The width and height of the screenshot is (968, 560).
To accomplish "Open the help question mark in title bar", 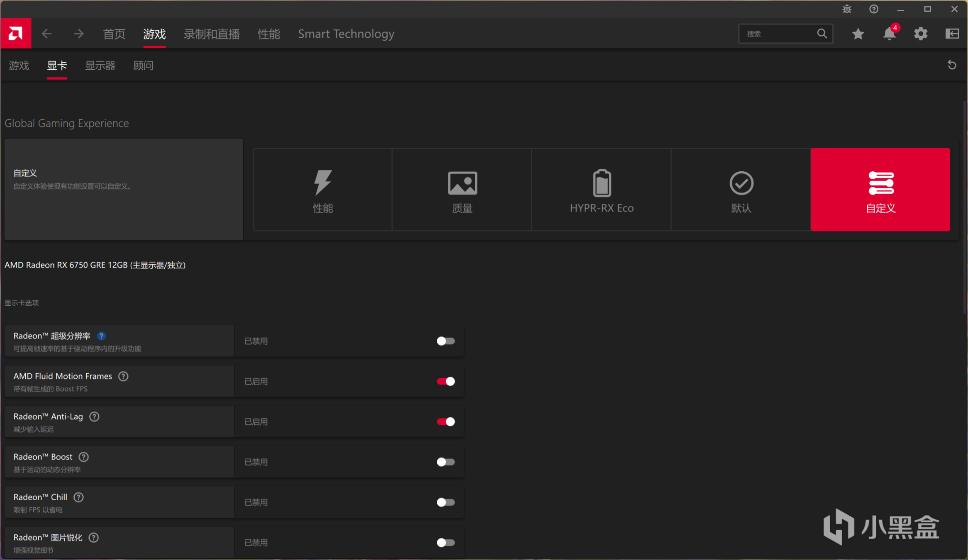I will (874, 9).
